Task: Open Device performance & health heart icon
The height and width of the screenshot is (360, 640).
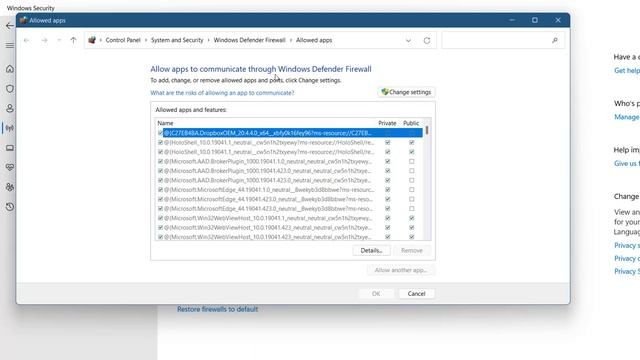Action: tap(10, 167)
